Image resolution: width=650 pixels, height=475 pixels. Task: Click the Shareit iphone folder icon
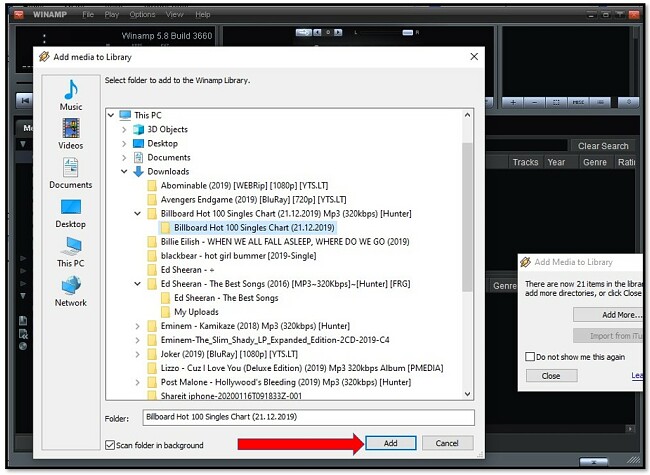click(x=152, y=395)
